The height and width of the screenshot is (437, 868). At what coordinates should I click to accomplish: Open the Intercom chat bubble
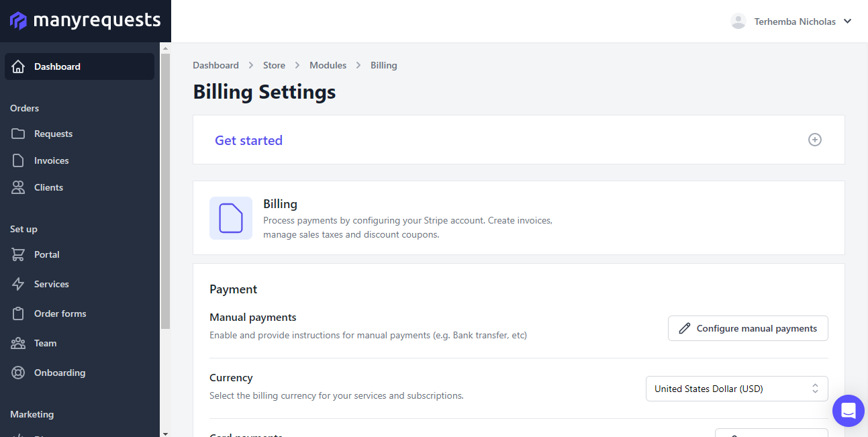click(x=848, y=410)
